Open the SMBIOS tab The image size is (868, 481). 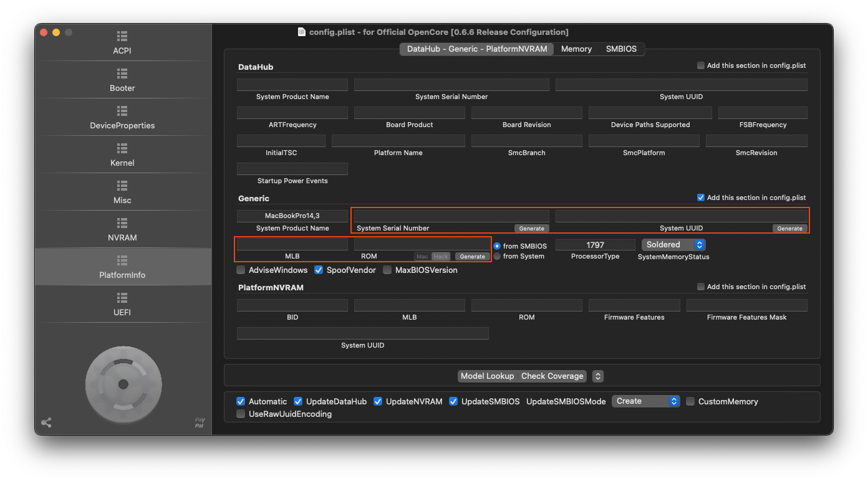tap(621, 49)
